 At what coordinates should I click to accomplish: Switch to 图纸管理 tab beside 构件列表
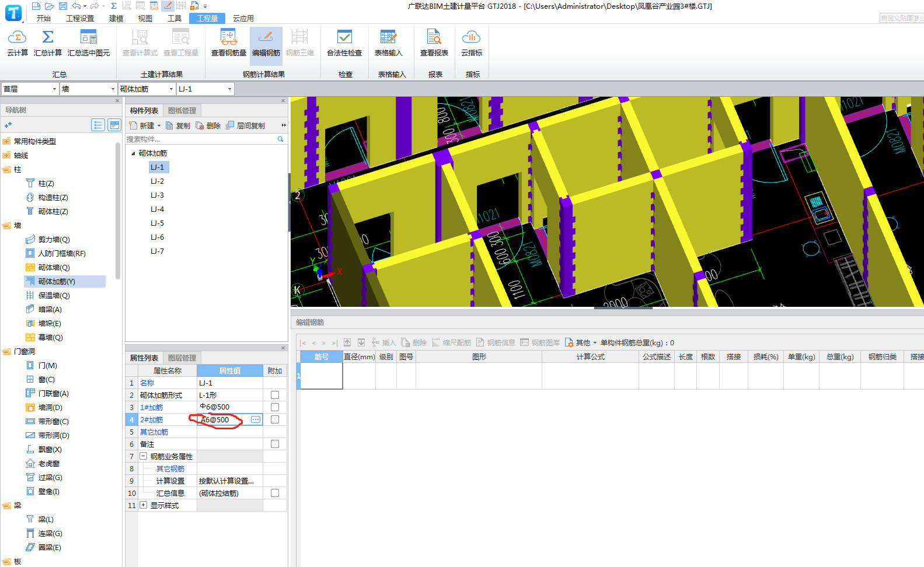point(182,111)
